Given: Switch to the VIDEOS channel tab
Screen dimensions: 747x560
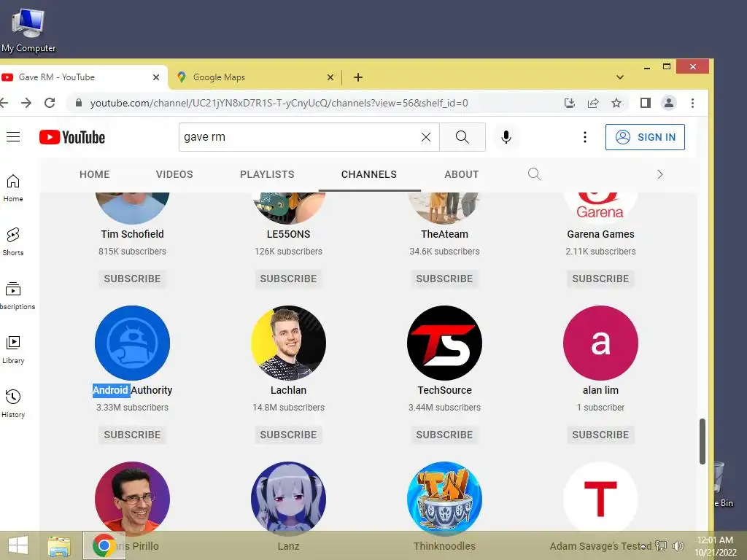Looking at the screenshot, I should click(x=174, y=174).
